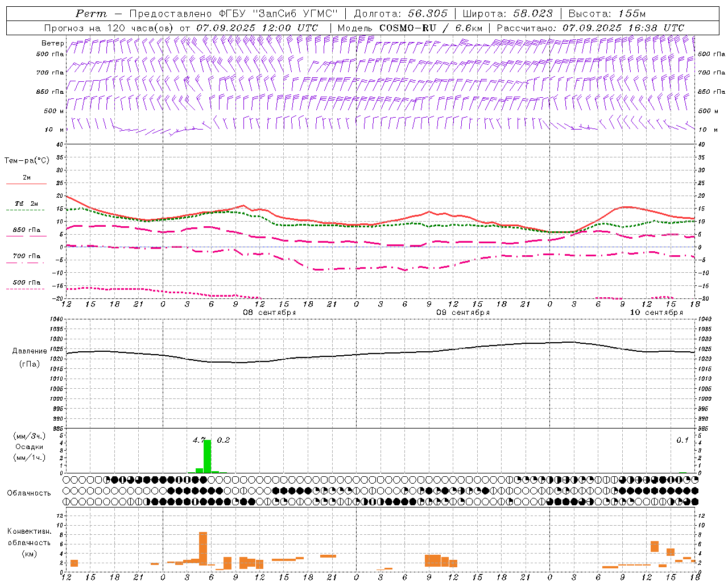
Task: Click the "Модель COSMO-RU / 6.6км" model label
Action: tap(409, 28)
